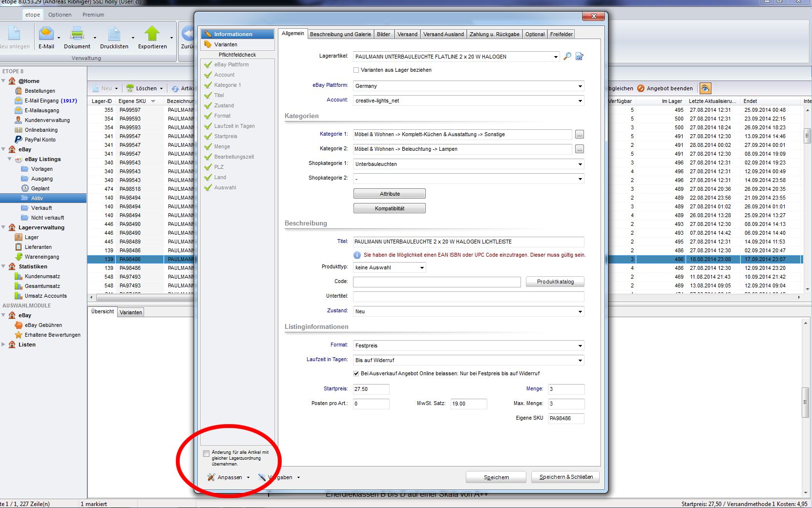Open the Beschreibung und Galerie tab
The image size is (812, 508).
click(340, 34)
